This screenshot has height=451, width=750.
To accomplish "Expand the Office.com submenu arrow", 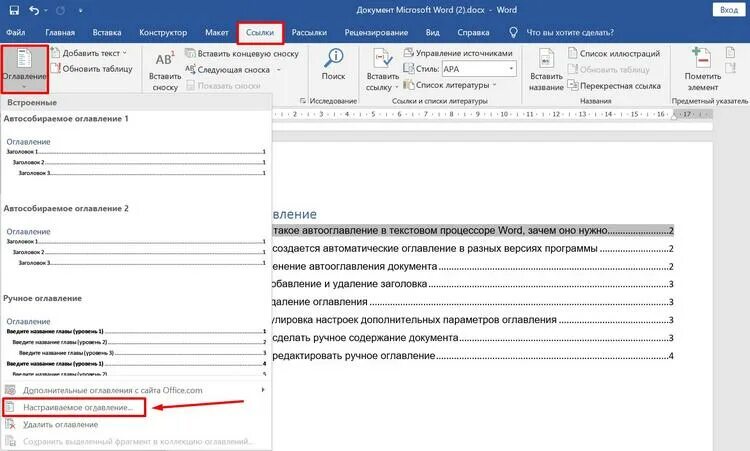I will 263,390.
